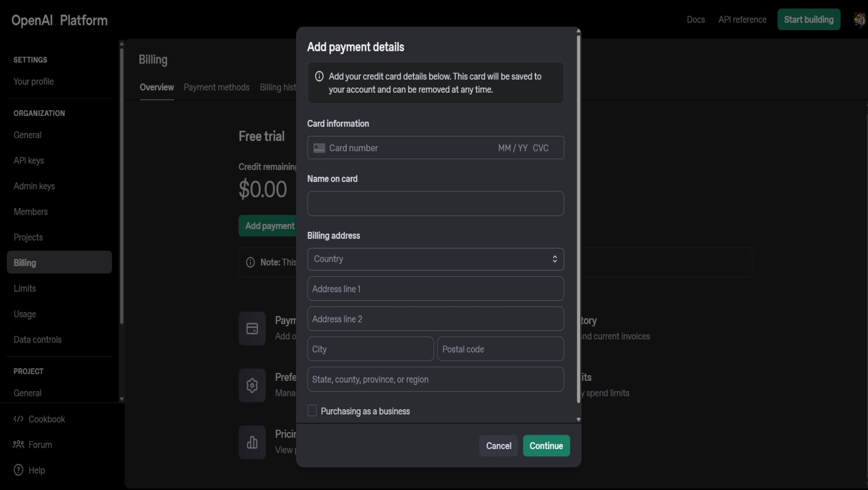Go to organization General settings

click(27, 135)
